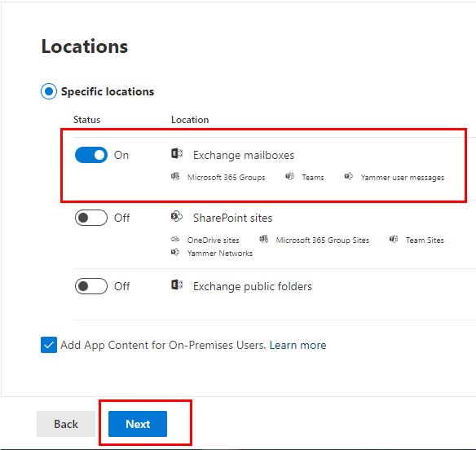The width and height of the screenshot is (476, 450).
Task: Click the Exchange public folders label
Action: (x=253, y=286)
